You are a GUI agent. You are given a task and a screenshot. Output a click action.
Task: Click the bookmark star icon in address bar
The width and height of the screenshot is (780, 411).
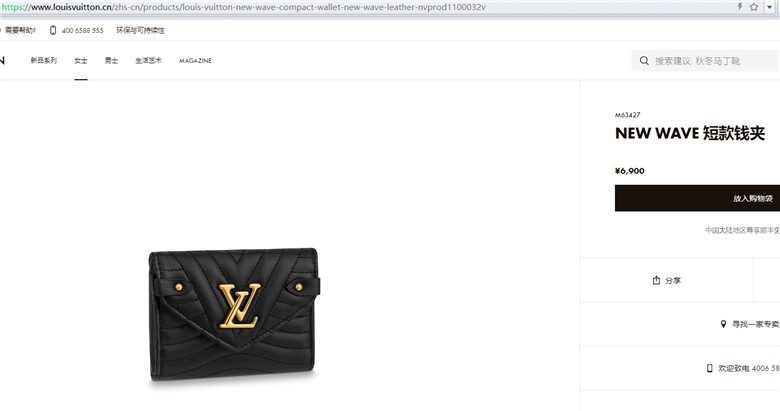pyautogui.click(x=754, y=7)
